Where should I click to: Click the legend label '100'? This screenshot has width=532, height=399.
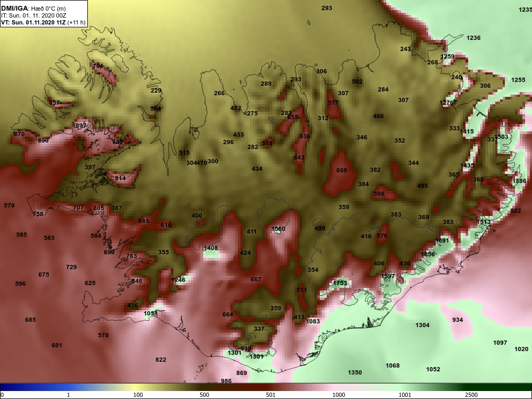(138, 395)
